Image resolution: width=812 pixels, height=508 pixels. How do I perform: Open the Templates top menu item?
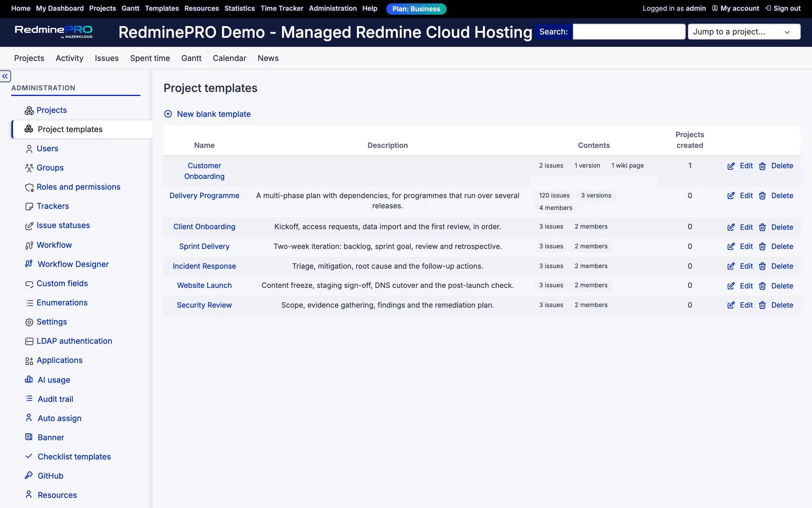click(162, 8)
